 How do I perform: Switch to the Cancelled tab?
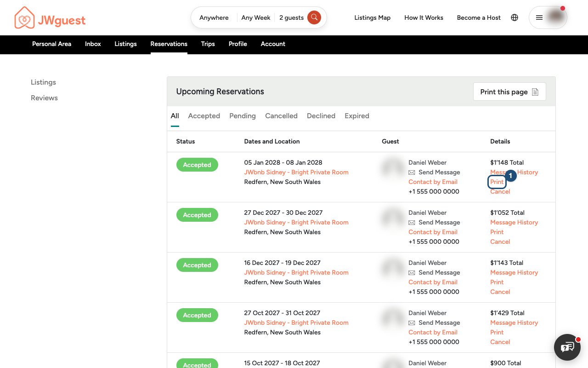281,116
